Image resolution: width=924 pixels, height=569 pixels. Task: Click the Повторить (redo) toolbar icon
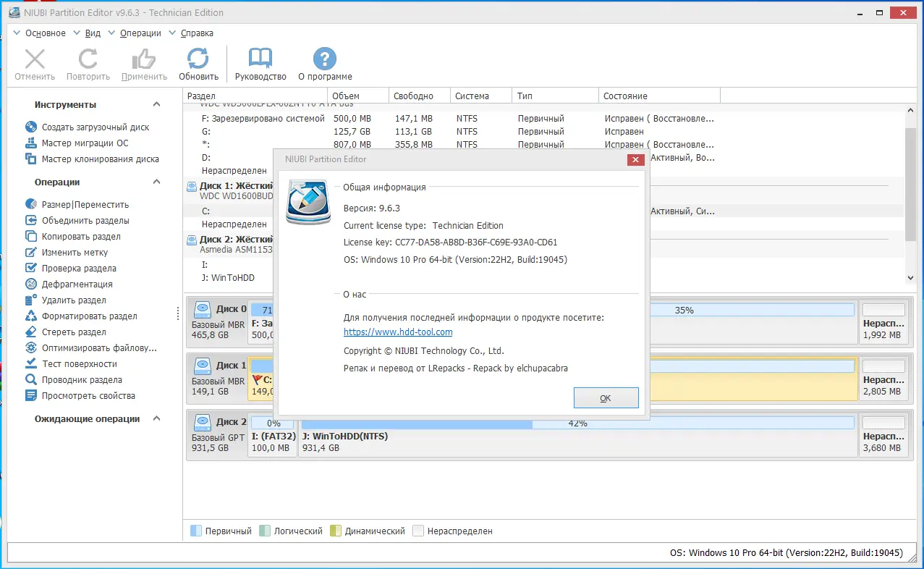88,59
